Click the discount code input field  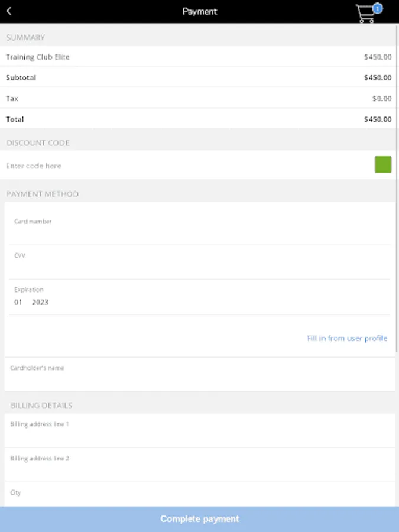(183, 166)
